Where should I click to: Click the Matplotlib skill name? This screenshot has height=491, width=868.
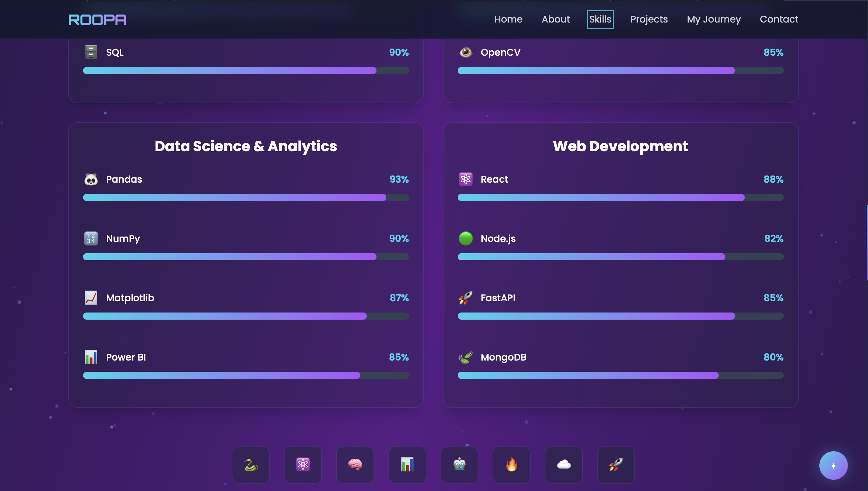click(130, 298)
